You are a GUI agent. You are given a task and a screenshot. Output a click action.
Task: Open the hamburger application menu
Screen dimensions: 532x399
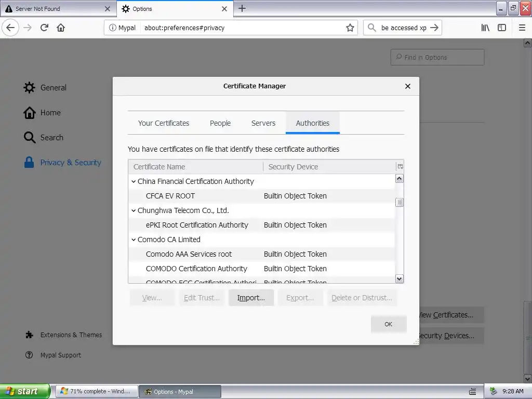pyautogui.click(x=522, y=28)
